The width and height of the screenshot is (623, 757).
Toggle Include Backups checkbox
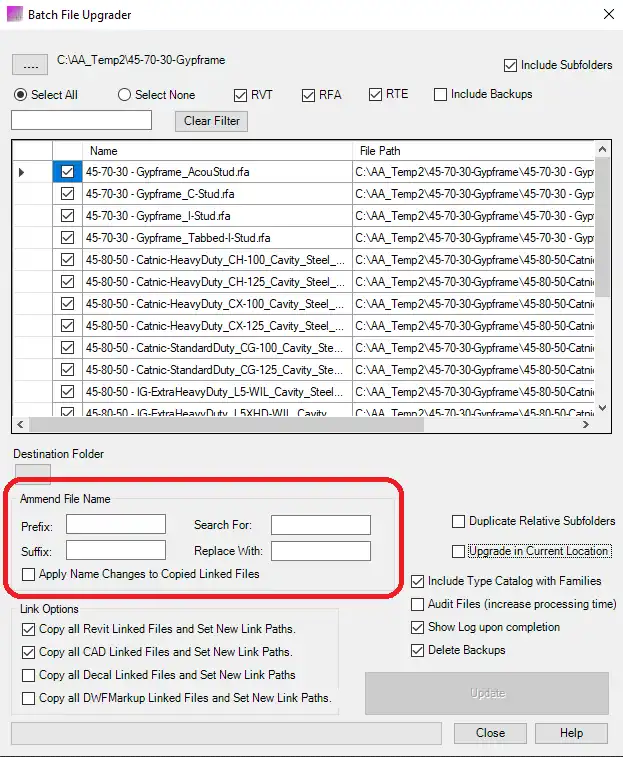441,95
